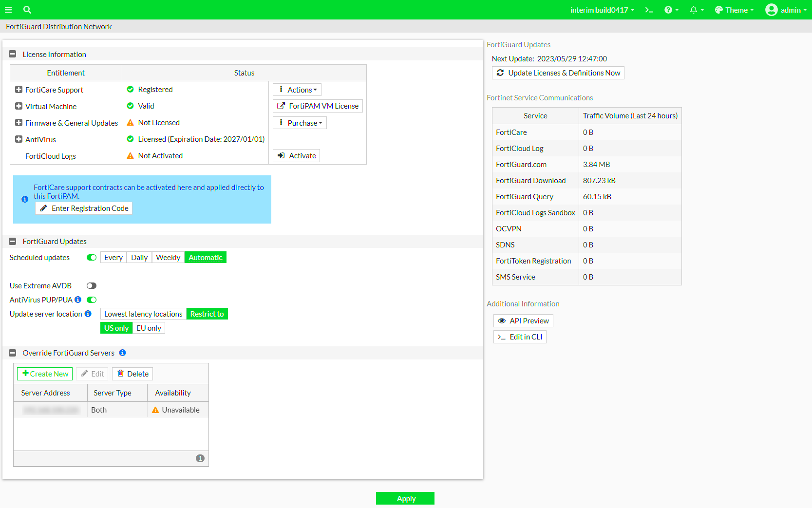Click Create New server button
This screenshot has height=508, width=812.
coord(45,374)
